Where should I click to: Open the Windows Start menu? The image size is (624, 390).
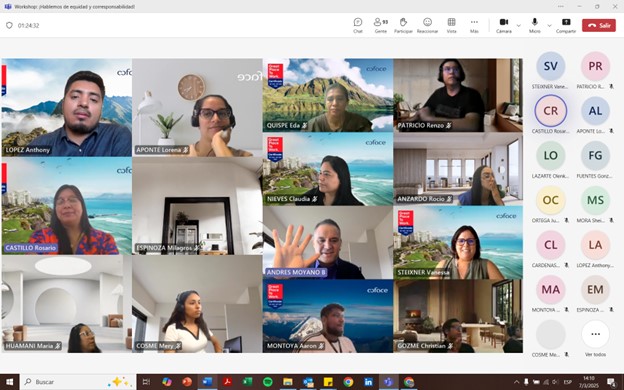pos(9,382)
